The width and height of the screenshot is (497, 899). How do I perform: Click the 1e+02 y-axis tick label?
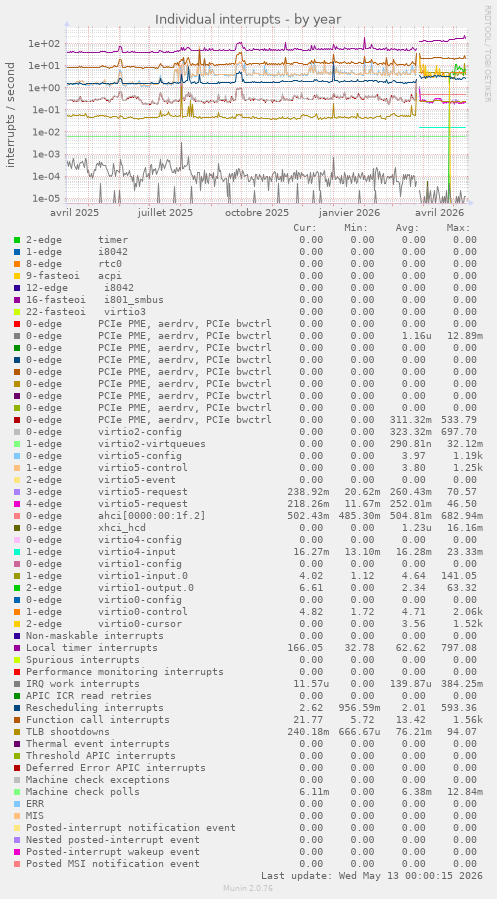tap(45, 44)
